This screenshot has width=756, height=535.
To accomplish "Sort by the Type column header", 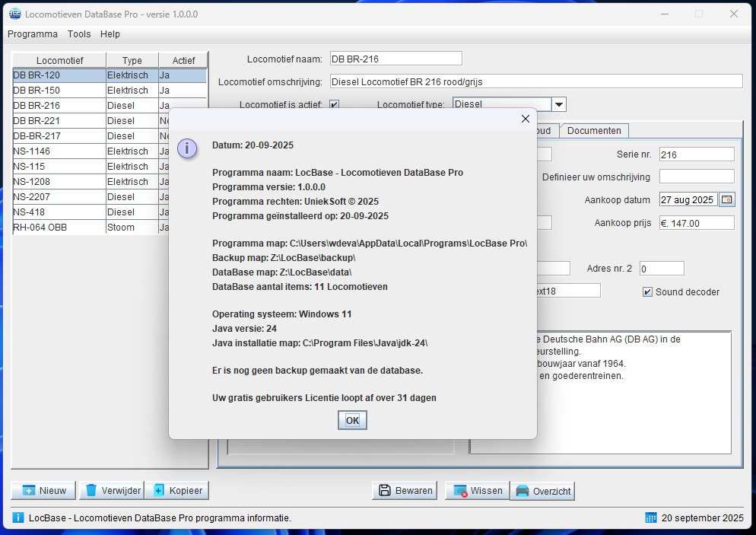I will 132,61.
